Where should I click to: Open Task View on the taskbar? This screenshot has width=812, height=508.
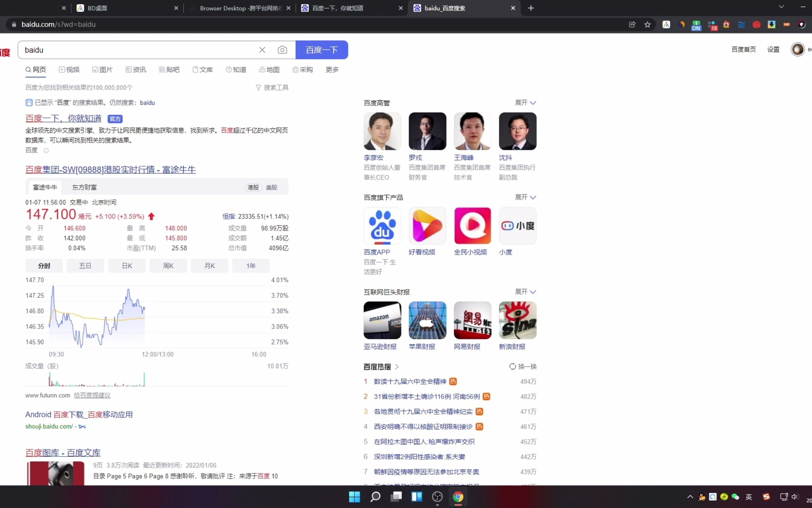pyautogui.click(x=396, y=497)
